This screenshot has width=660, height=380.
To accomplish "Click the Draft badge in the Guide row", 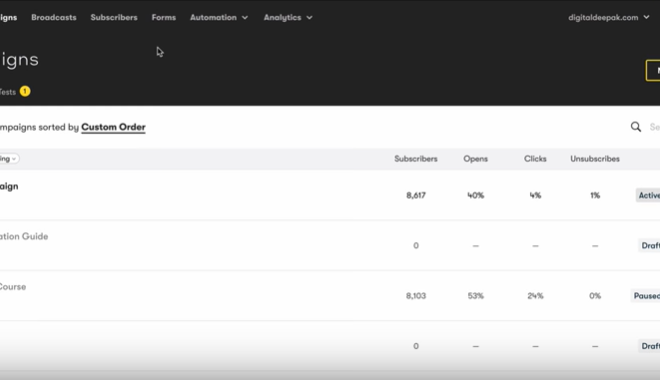I will coord(649,245).
